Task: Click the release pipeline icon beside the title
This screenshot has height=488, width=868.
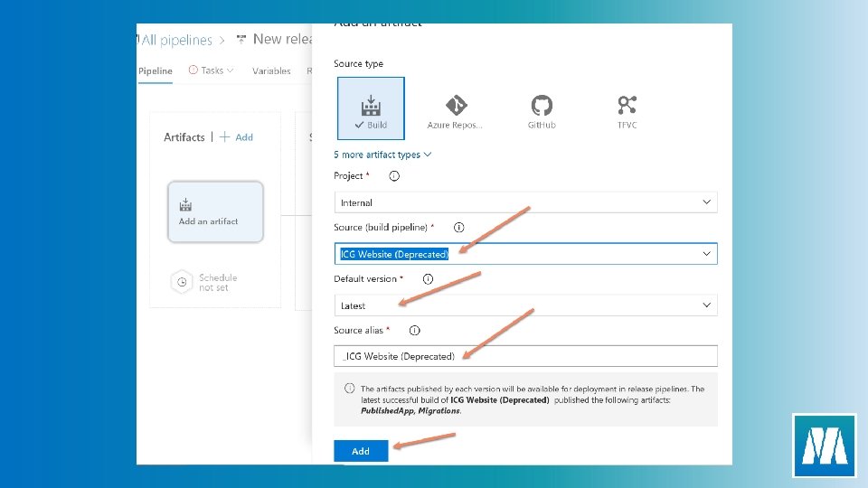Action: [241, 39]
